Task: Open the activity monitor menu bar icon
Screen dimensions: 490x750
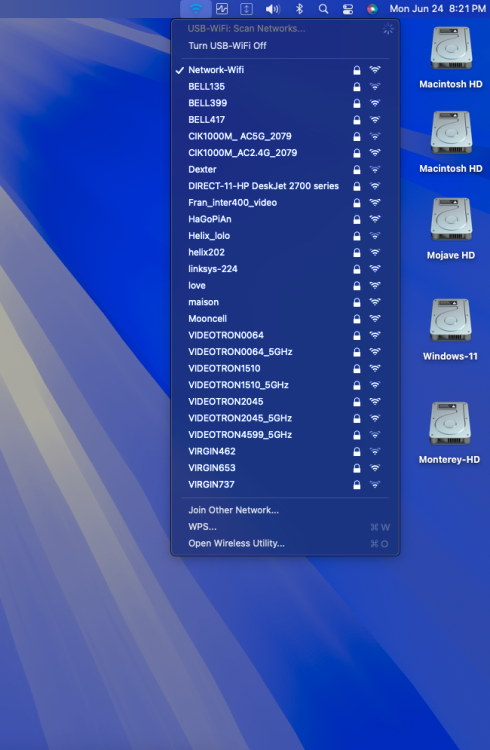Action: (222, 9)
